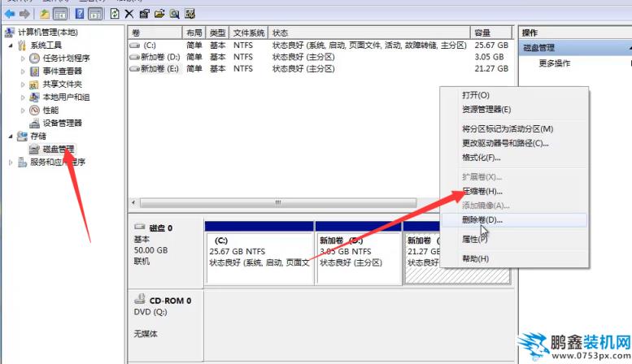
Task: Sort by the 容量 column header
Action: [x=491, y=32]
